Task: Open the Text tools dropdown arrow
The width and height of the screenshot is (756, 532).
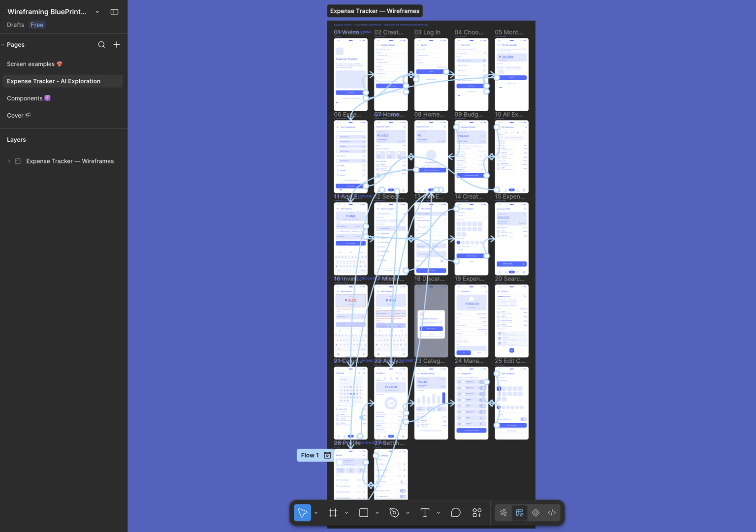Action: point(439,513)
